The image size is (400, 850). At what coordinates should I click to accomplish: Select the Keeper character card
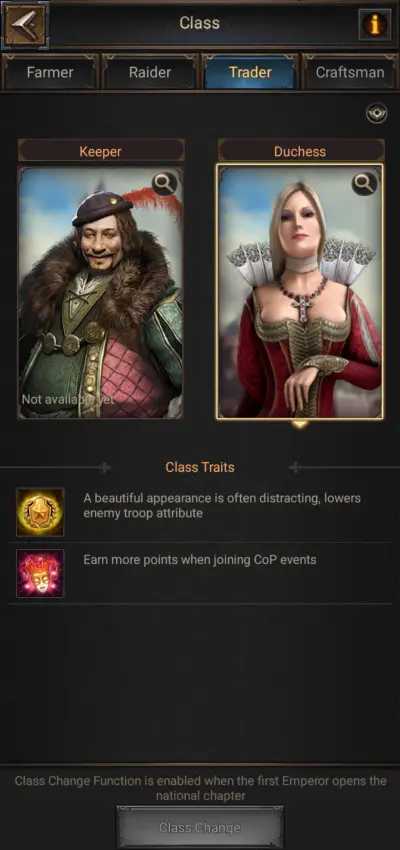click(x=101, y=293)
